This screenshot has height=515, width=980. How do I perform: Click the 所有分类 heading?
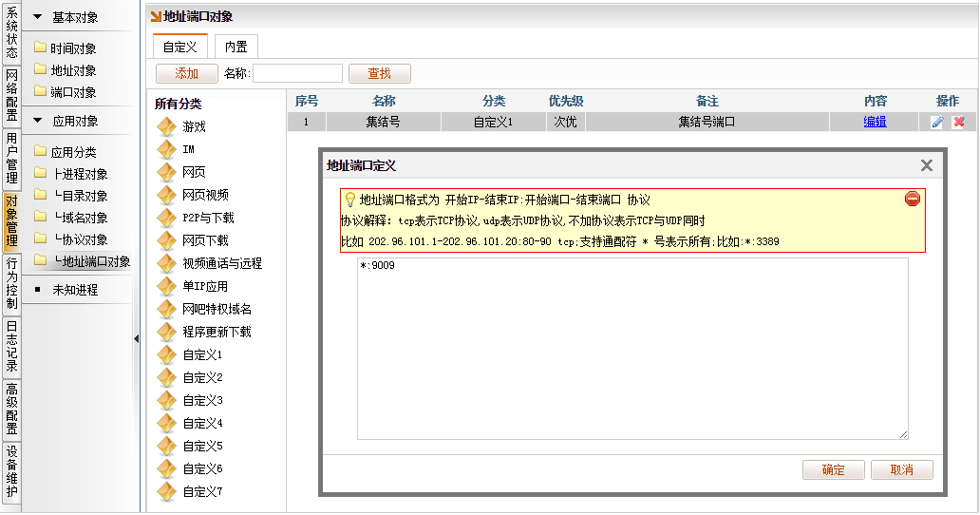[179, 104]
